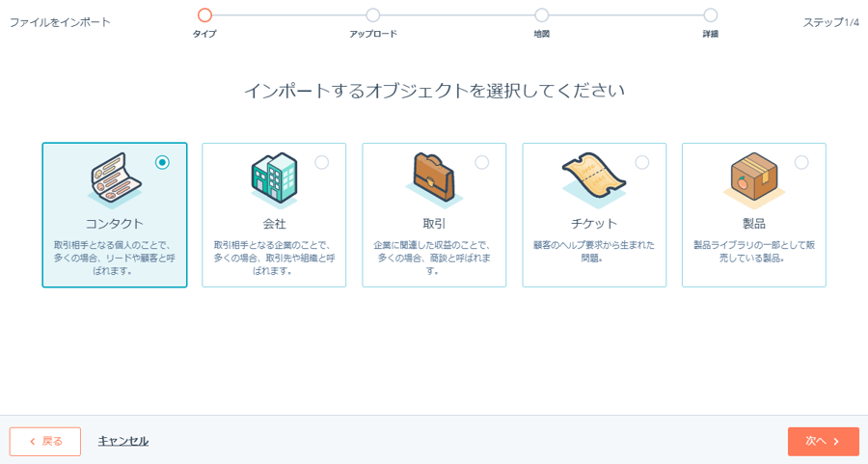
Task: Click the 製品 box icon
Action: click(753, 179)
